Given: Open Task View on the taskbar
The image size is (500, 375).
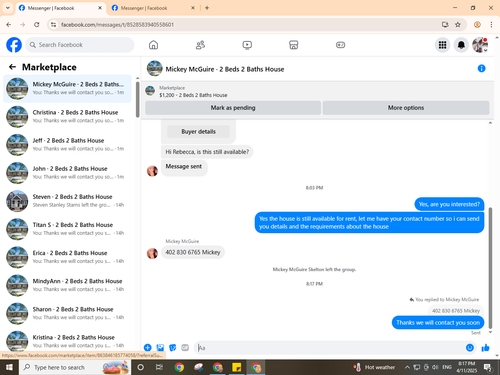Looking at the screenshot, I should pyautogui.click(x=159, y=367).
